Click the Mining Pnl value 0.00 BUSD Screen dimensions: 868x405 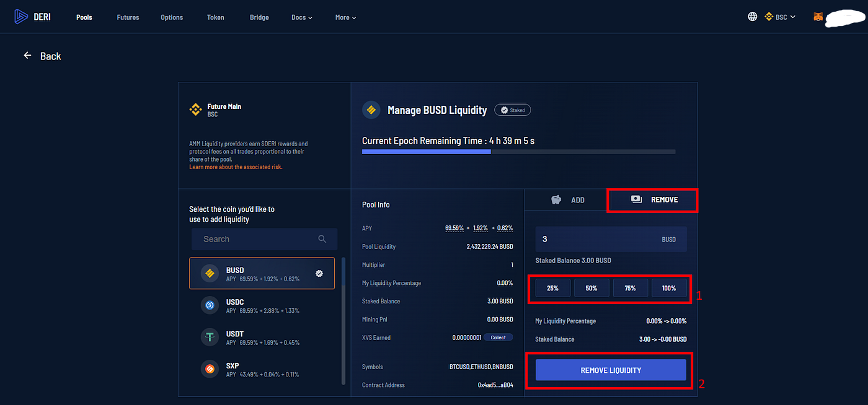[500, 320]
